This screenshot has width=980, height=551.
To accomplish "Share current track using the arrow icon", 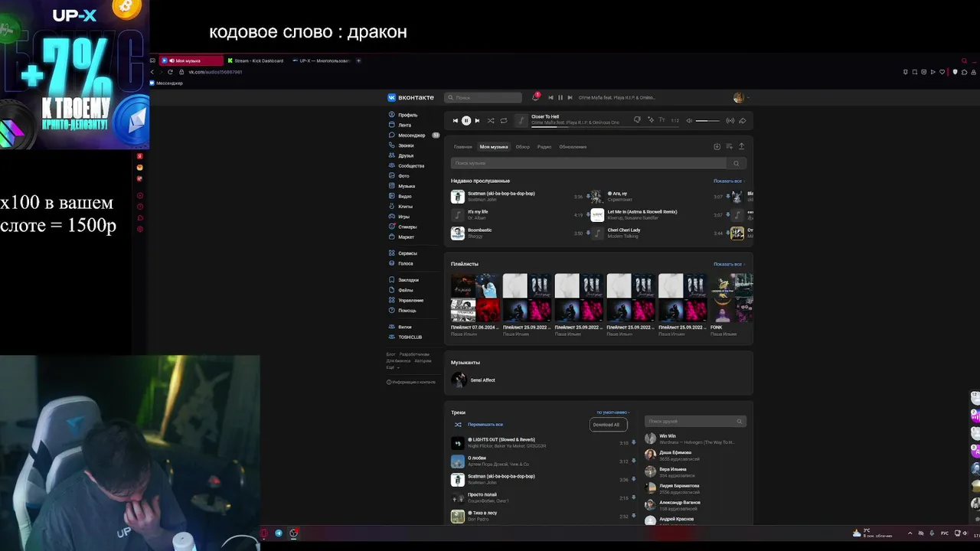I will (x=742, y=120).
